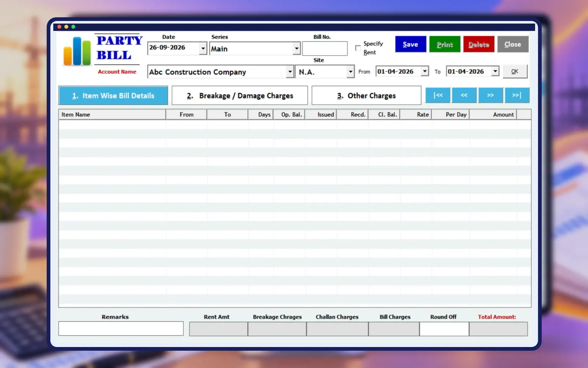Click the Party Bill bar chart logo
The height and width of the screenshot is (368, 588).
(x=77, y=51)
